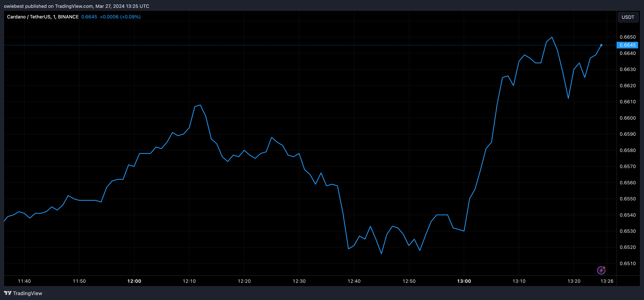Click the 0.6640 price axis label
Image resolution: width=644 pixels, height=300 pixels.
(x=628, y=53)
